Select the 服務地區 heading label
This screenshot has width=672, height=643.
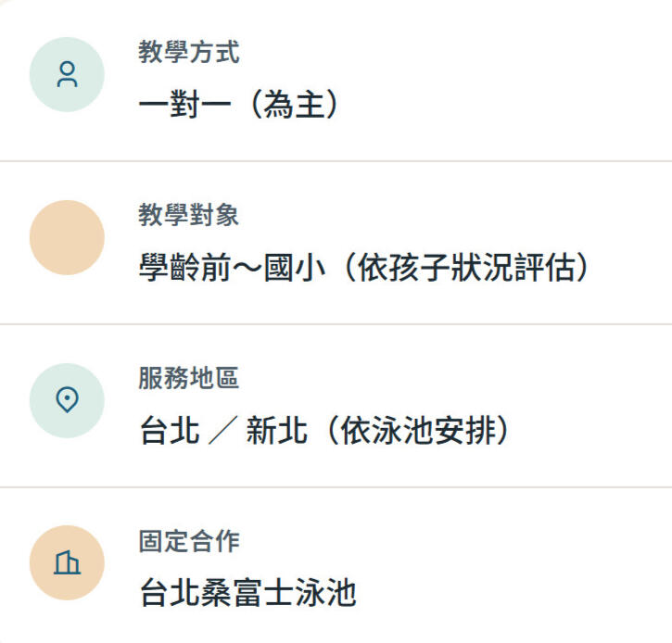(189, 377)
